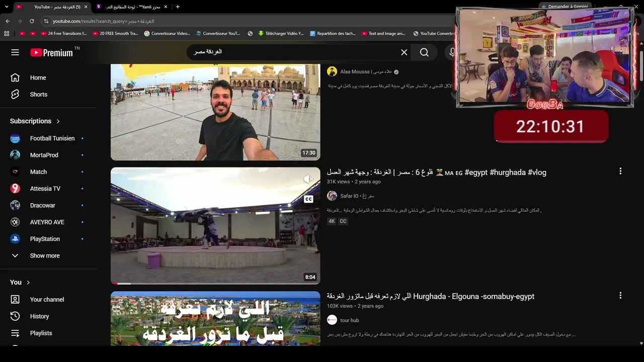Viewport: 644px width, 362px height.
Task: Click the tour hub channel avatar
Action: (x=332, y=320)
